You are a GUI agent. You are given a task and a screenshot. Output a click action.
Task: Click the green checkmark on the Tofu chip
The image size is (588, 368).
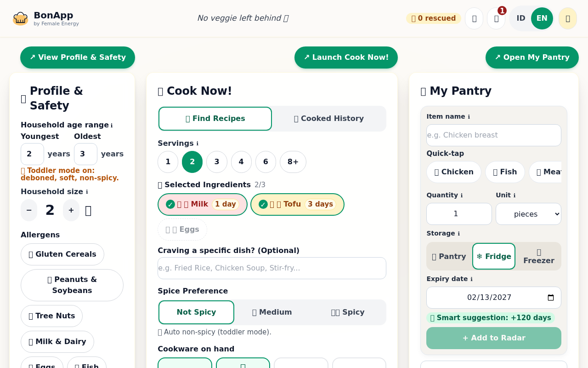click(x=263, y=204)
